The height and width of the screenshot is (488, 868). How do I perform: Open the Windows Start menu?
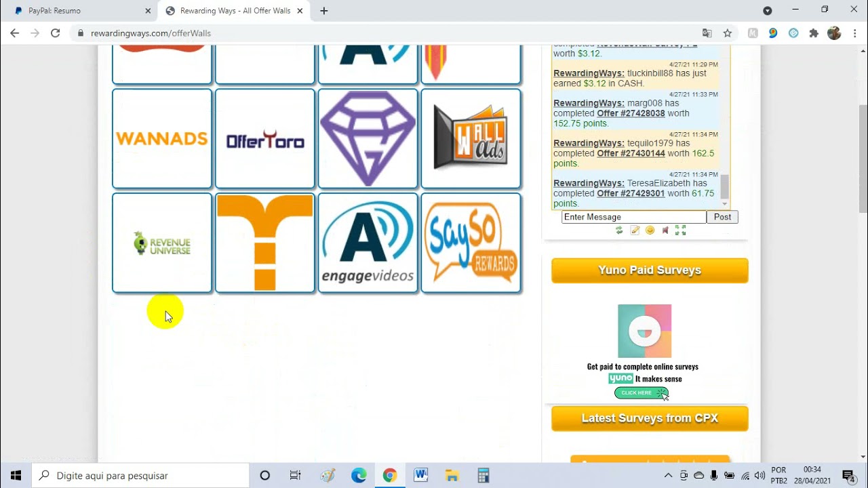(16, 475)
